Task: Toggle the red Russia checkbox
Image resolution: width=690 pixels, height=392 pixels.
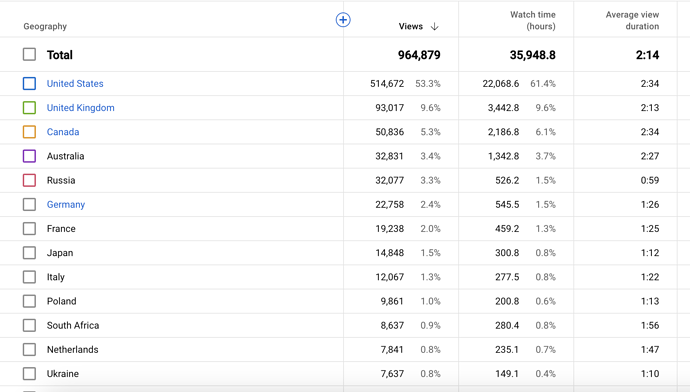Action: 29,180
